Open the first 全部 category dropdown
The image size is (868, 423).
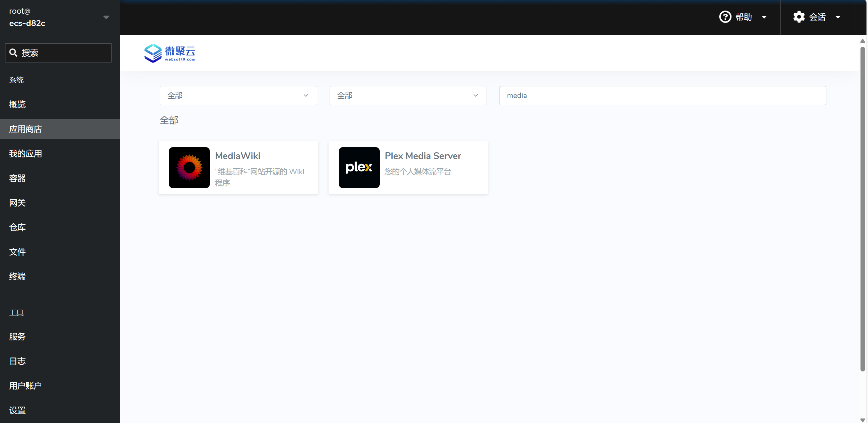238,96
